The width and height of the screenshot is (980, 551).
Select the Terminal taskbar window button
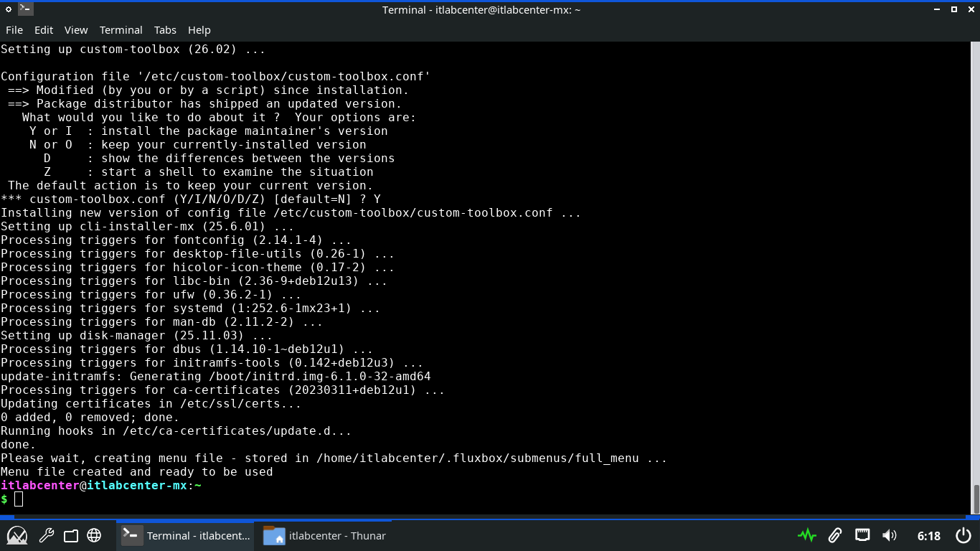(187, 536)
